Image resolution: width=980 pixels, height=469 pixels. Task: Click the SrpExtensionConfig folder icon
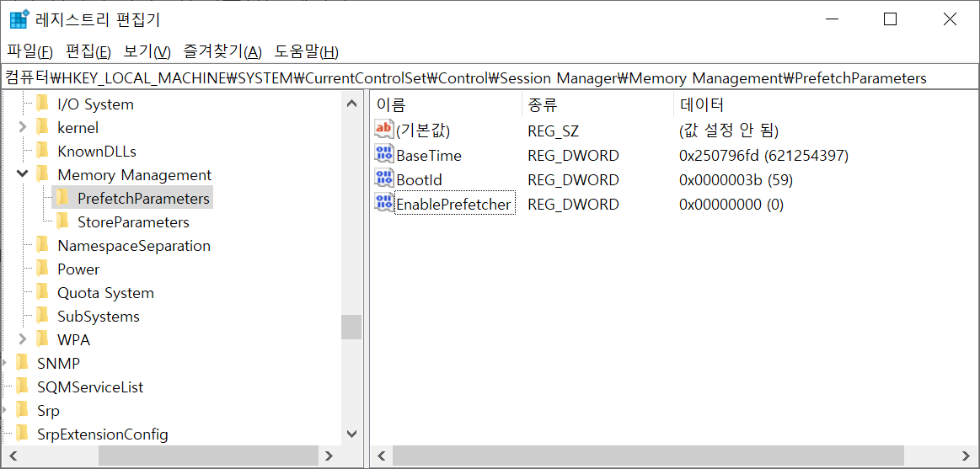[x=22, y=434]
